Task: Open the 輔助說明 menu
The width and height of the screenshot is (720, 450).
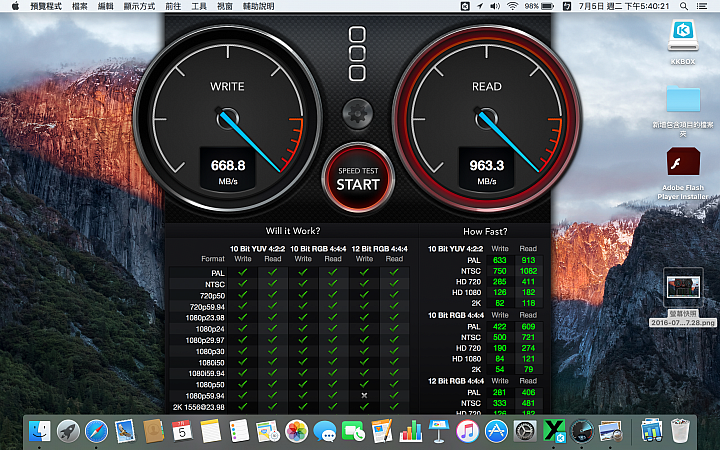Action: point(259,6)
